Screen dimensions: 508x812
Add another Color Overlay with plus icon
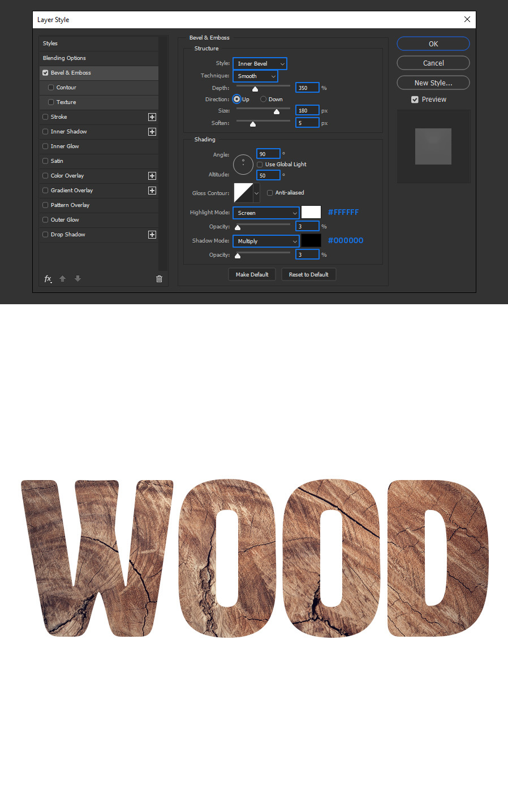(152, 176)
